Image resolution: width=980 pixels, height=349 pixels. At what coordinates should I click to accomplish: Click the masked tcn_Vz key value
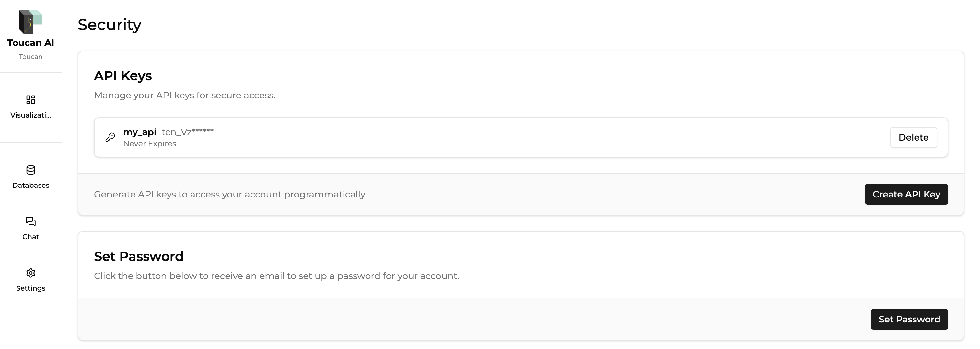[x=188, y=132]
